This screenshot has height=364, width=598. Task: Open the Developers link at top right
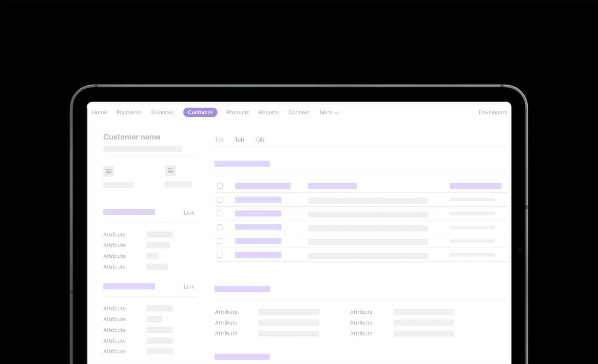pyautogui.click(x=493, y=112)
